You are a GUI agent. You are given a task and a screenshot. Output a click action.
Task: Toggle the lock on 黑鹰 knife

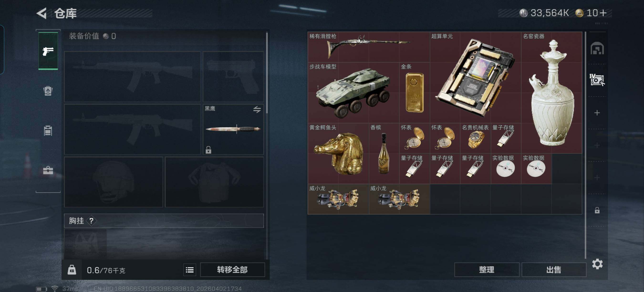pyautogui.click(x=208, y=150)
